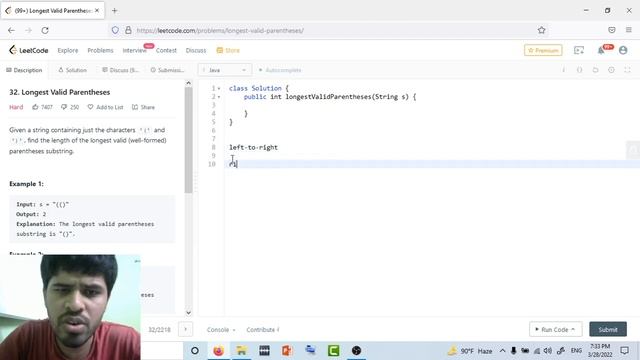Collapse code fold arrow at line 1
Screen dimensions: 640x360
(x=219, y=89)
